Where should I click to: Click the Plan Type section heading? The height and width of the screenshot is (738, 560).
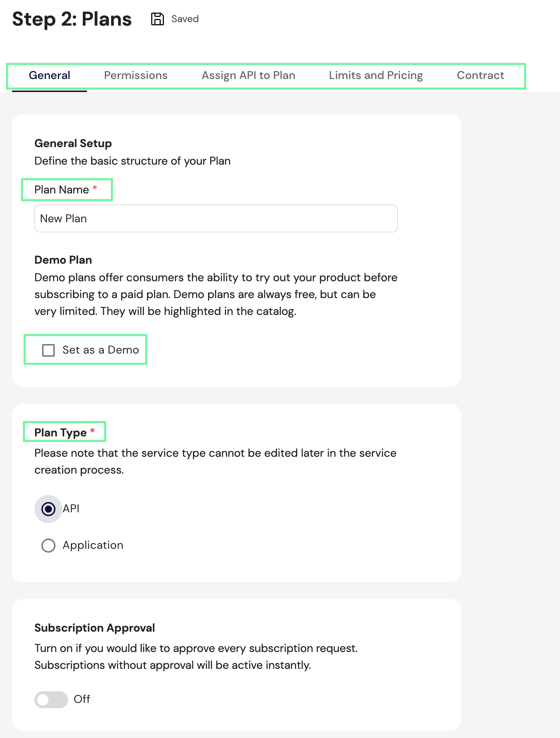[x=60, y=433]
